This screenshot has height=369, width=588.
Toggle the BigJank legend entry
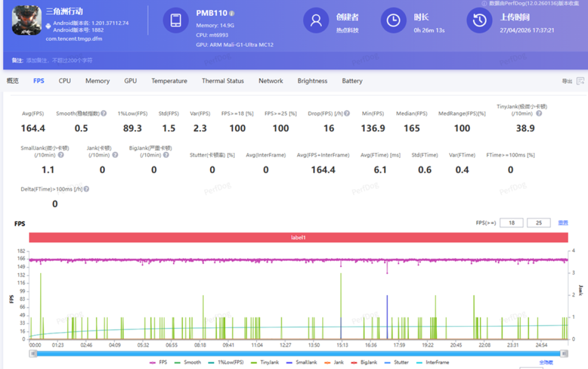coord(364,362)
